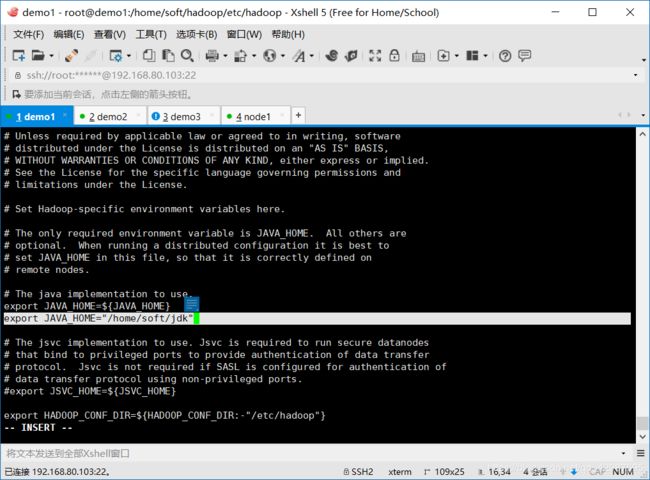Click the toolbar overflow arrow
The width and height of the screenshot is (650, 480).
644,60
